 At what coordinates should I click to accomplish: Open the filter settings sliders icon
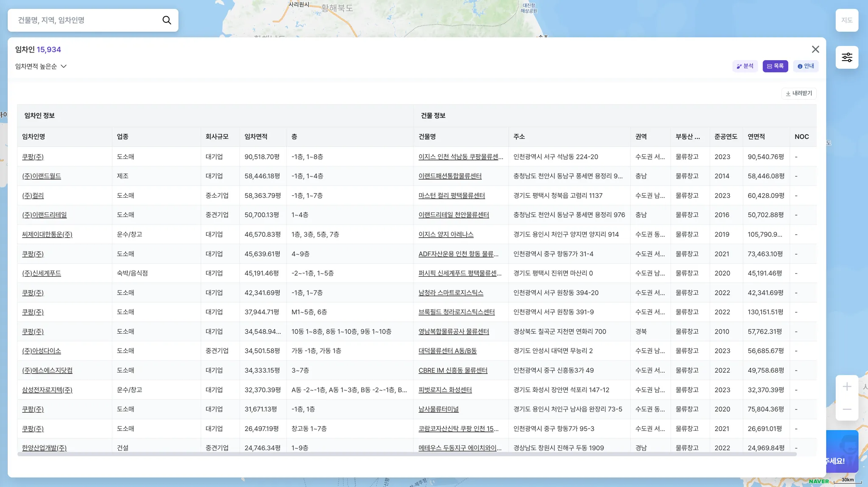click(x=847, y=57)
